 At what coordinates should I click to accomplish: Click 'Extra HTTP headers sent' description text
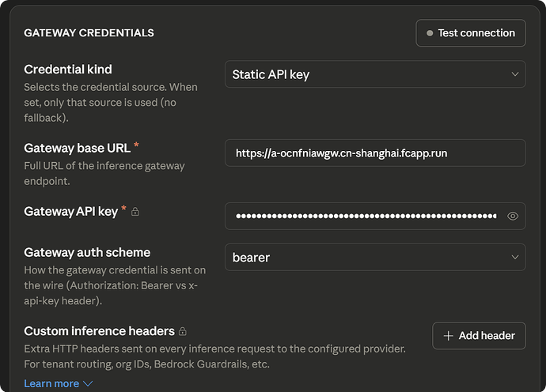point(214,356)
